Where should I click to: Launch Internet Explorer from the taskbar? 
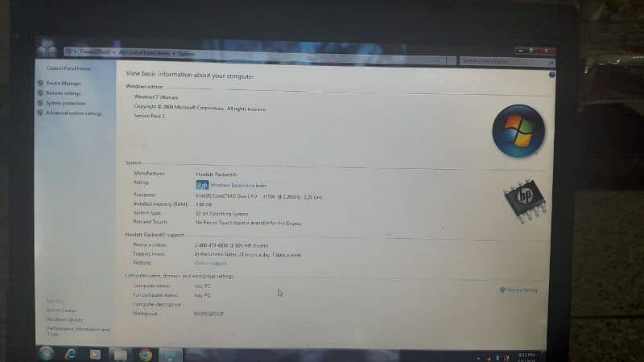click(70, 353)
